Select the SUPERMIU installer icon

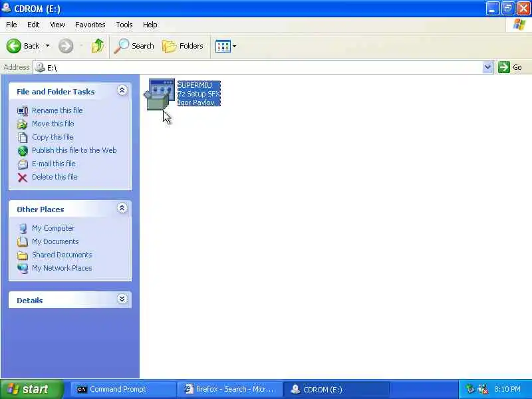(160, 94)
